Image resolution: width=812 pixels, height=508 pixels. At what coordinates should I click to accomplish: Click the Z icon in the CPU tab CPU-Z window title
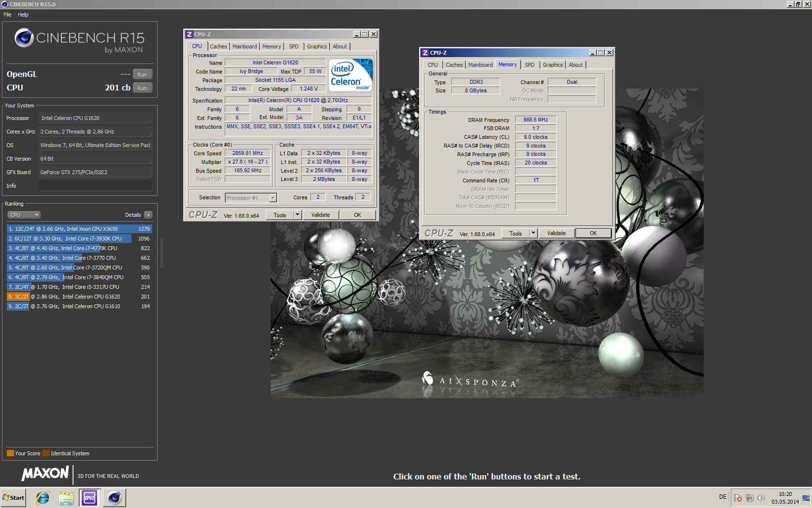tap(189, 34)
